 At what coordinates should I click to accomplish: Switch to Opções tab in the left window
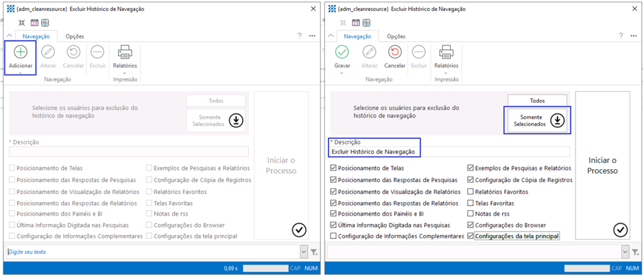[75, 36]
